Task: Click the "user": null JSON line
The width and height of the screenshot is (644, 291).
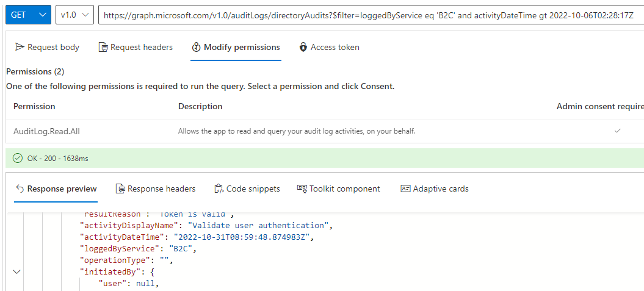Action: click(128, 284)
